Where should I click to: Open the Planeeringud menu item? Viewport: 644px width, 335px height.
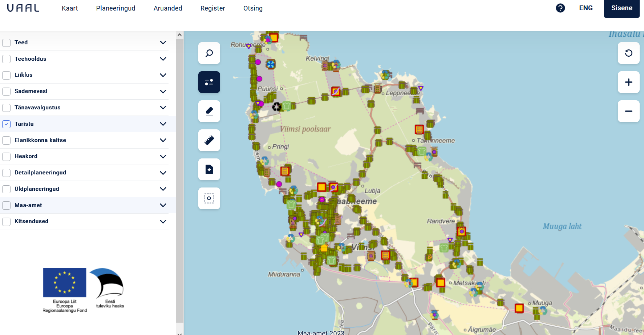click(116, 8)
